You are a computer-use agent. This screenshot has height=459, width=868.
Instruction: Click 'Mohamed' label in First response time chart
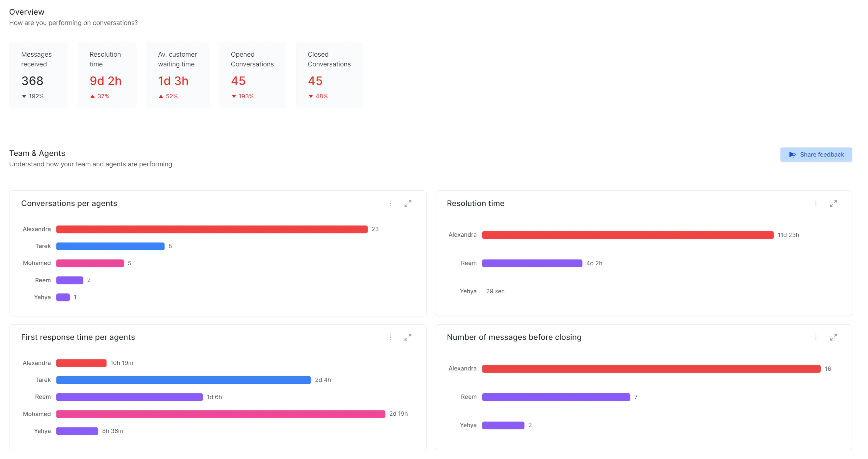click(37, 414)
